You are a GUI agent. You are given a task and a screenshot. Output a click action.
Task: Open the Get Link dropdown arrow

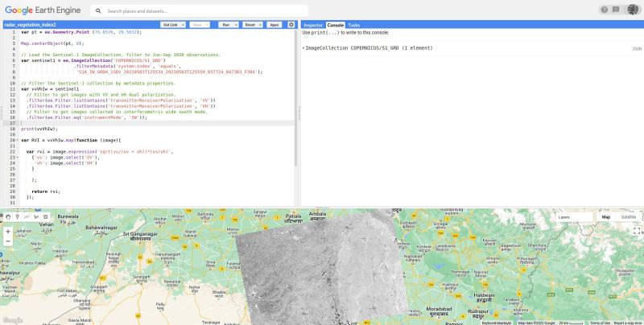click(184, 25)
